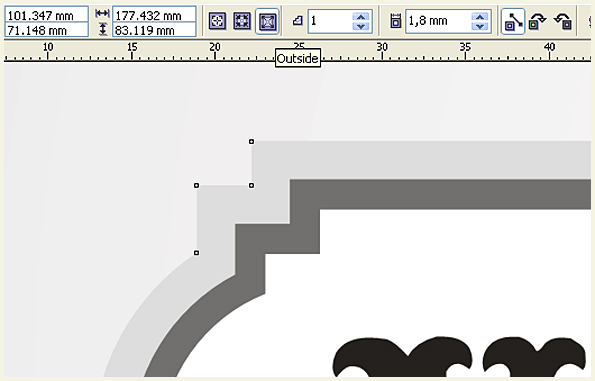Viewport: 595px width, 381px height.
Task: Increase contour steps with up arrow
Action: click(360, 16)
